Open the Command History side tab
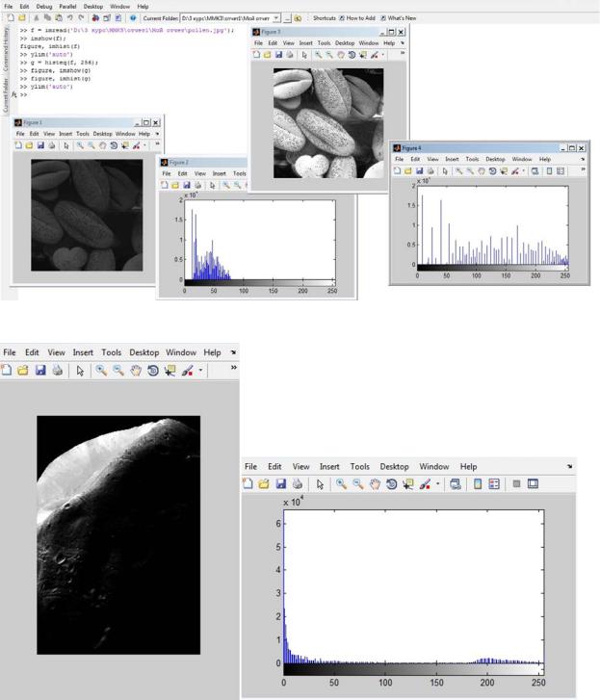The height and width of the screenshot is (700, 600). [6, 48]
